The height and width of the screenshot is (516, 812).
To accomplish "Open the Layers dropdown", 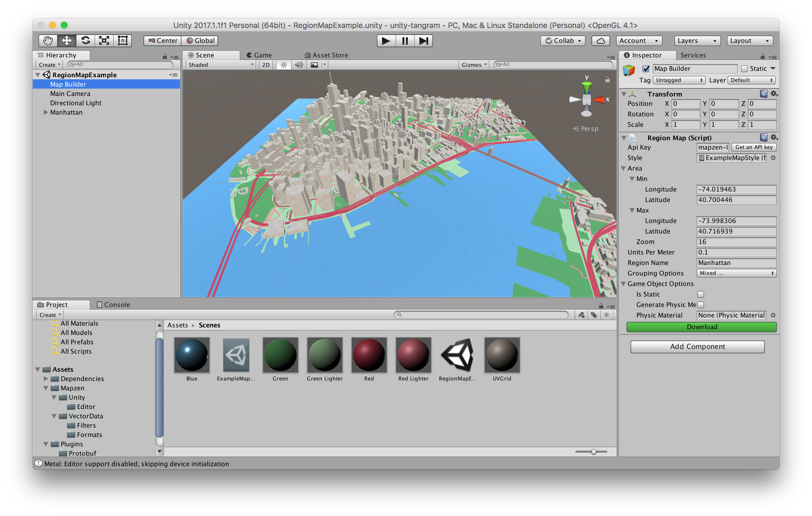I will click(697, 41).
